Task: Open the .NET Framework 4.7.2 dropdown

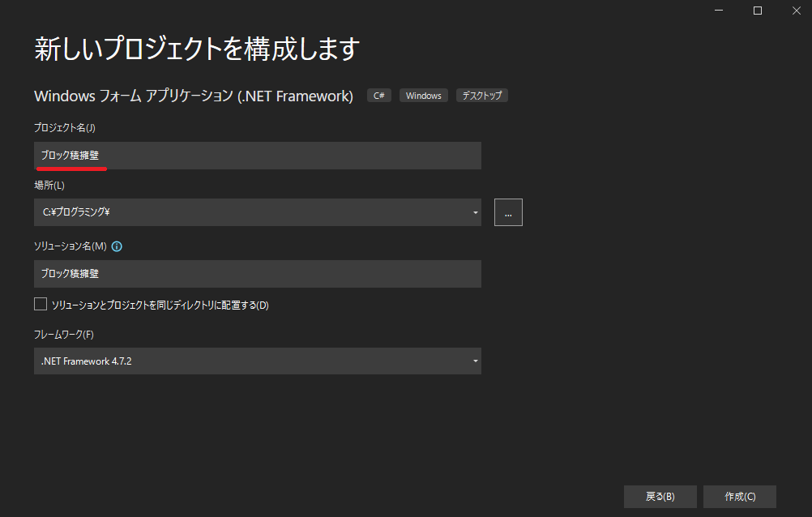Action: (x=258, y=361)
